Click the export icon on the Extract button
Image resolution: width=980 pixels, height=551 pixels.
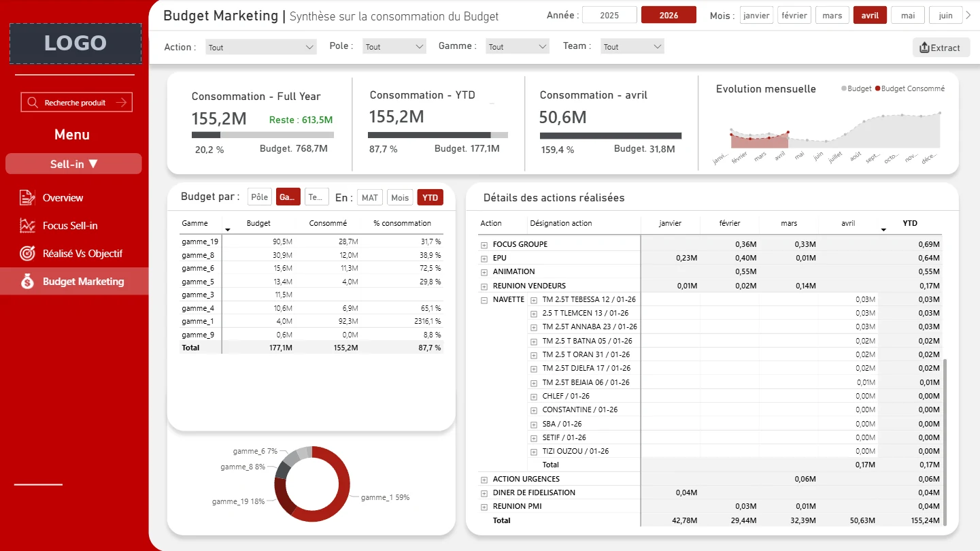(924, 48)
